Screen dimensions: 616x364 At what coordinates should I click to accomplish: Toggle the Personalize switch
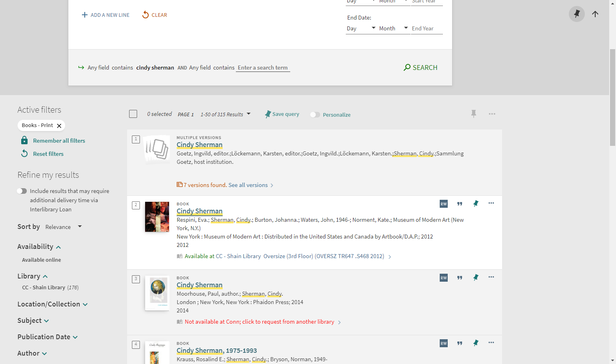(x=315, y=115)
